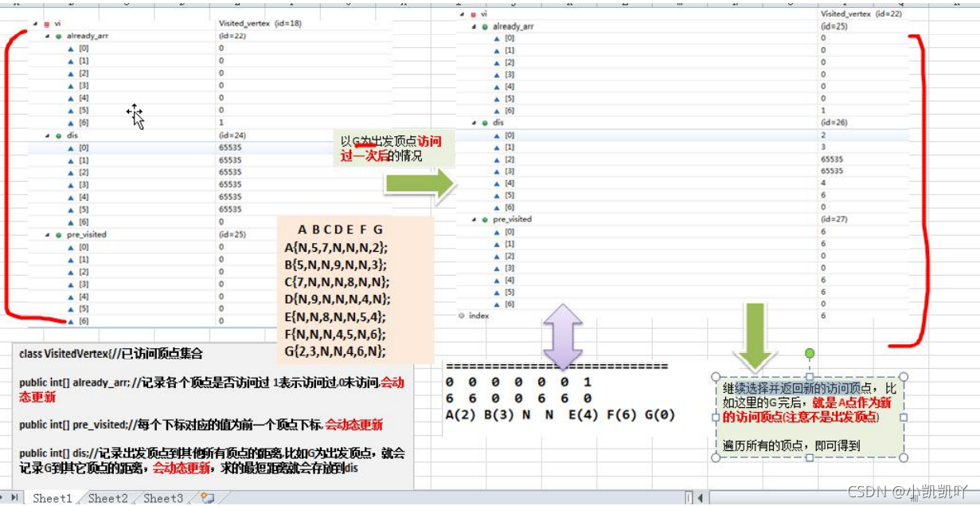
Task: Jump to last sheet with tab navigation arrow
Action: click(x=15, y=498)
